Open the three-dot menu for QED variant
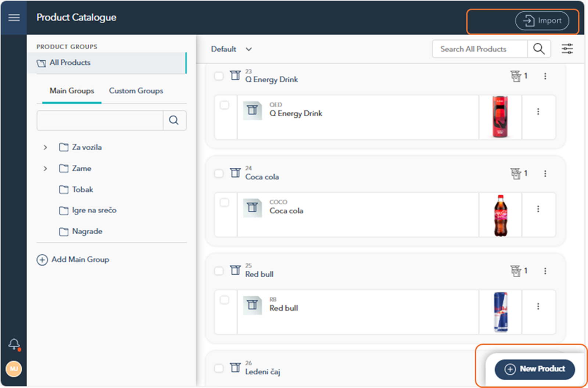Screen dimensions: 588x388 [538, 111]
